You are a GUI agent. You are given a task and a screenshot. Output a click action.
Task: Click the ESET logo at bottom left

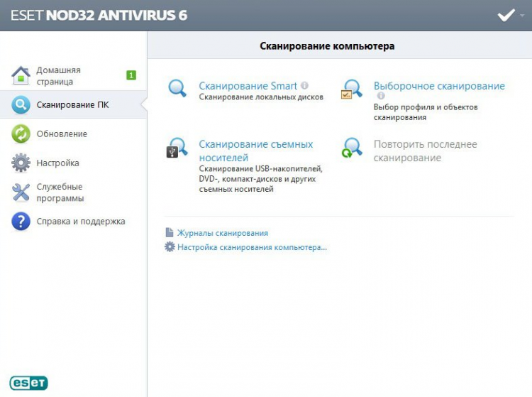[x=29, y=383]
